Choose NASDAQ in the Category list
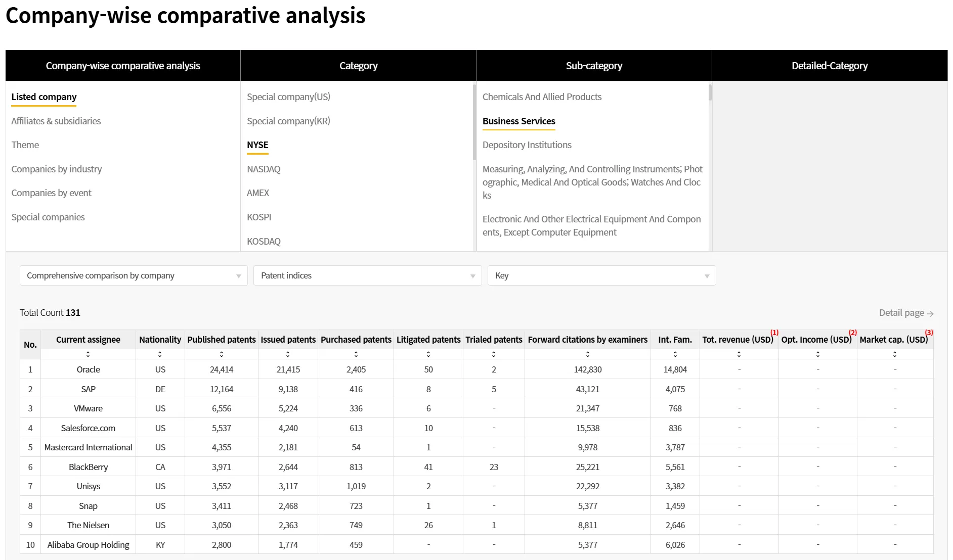The height and width of the screenshot is (560, 953). [264, 169]
